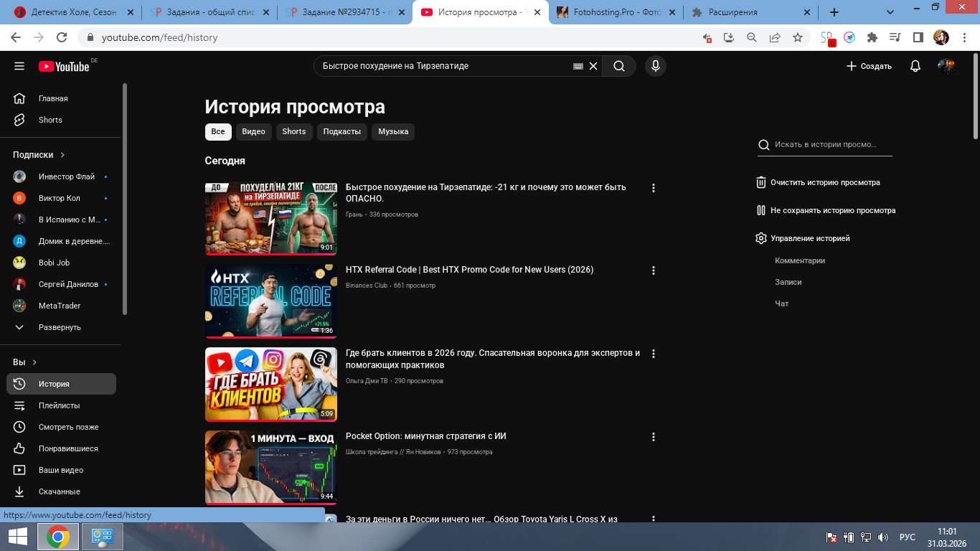
Task: Open the YouTube guide hamburger menu
Action: coord(19,66)
